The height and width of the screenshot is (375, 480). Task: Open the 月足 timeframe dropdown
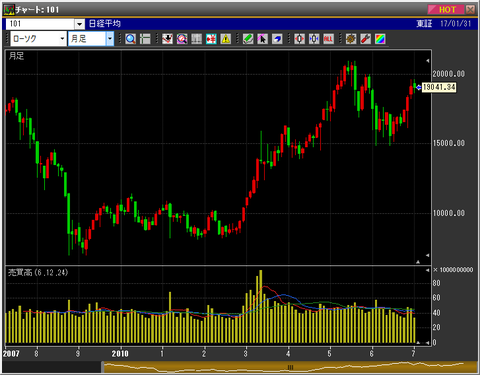click(110, 39)
